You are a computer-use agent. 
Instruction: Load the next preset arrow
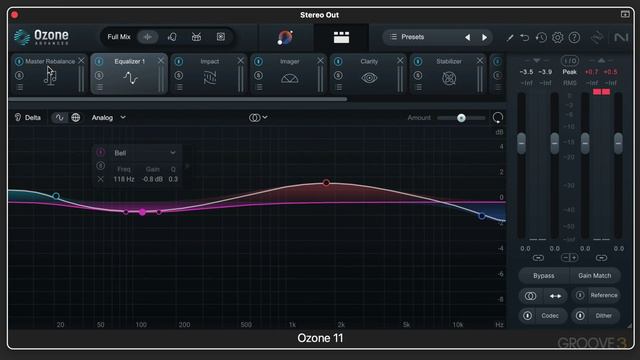coord(484,37)
